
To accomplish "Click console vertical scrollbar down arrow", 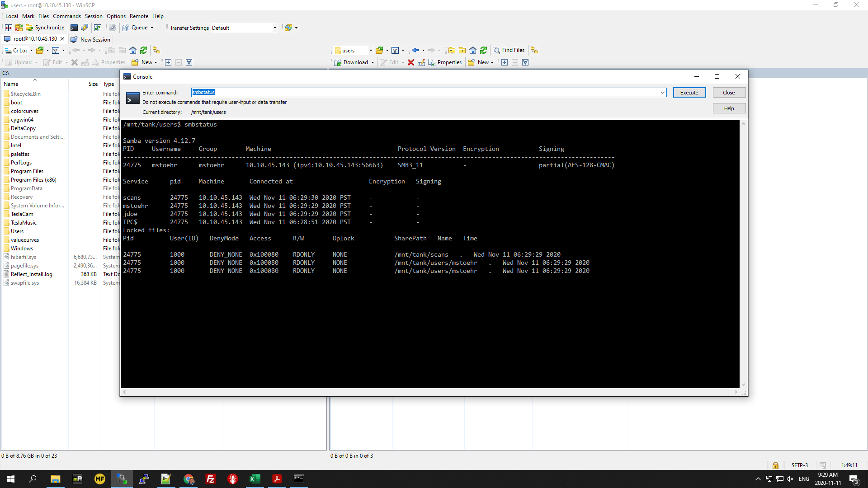I will [743, 385].
